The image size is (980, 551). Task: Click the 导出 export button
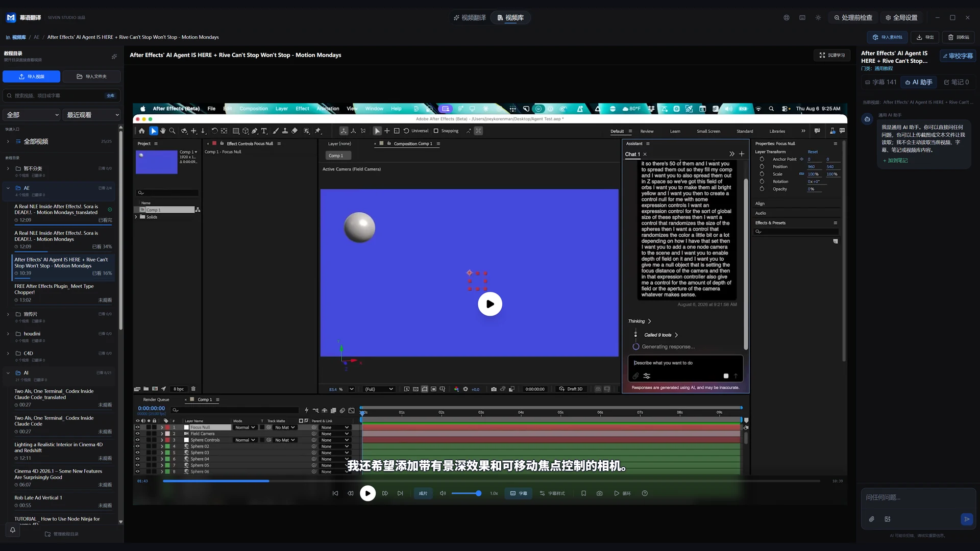925,37
